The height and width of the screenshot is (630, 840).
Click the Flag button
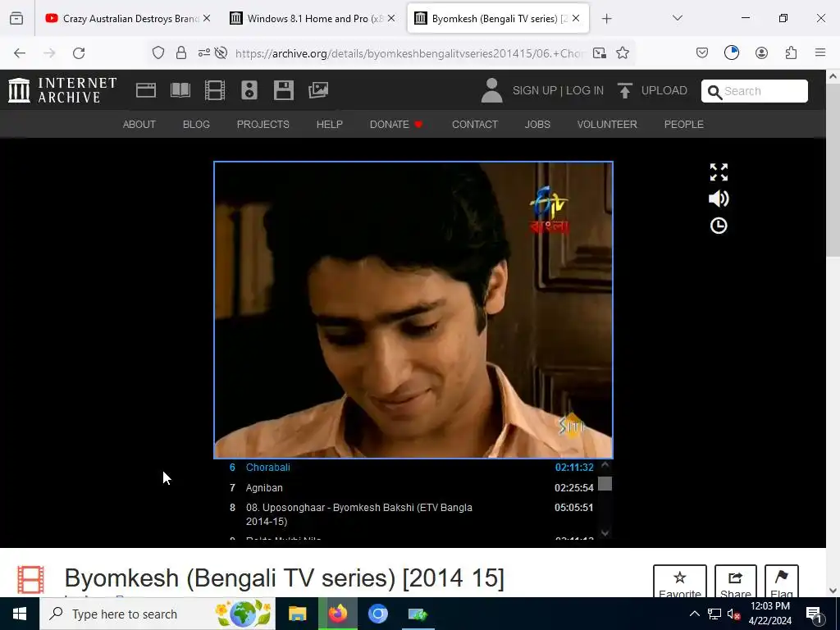coord(782,583)
